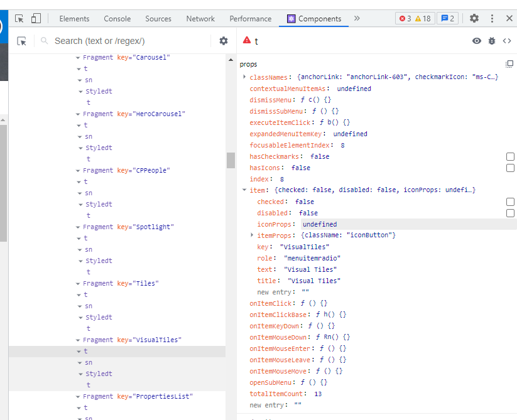
Task: Enable the checked prop checkbox
Action: point(510,202)
